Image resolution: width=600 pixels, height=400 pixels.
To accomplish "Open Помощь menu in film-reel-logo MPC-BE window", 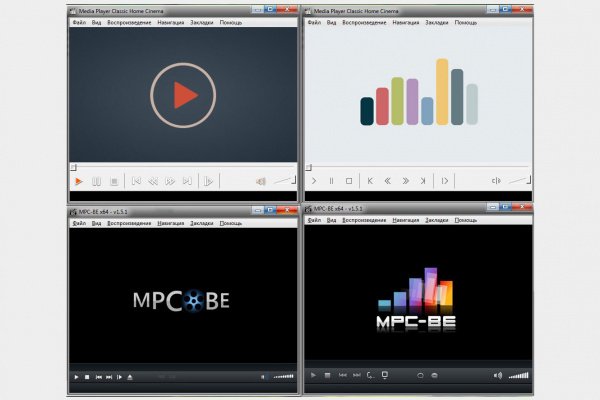I will pyautogui.click(x=231, y=223).
